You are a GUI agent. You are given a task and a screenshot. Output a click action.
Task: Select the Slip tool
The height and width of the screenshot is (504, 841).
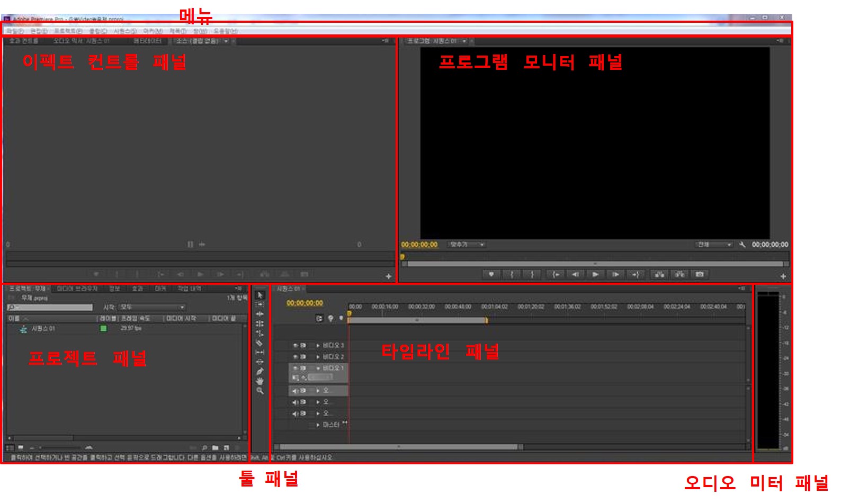pyautogui.click(x=260, y=353)
